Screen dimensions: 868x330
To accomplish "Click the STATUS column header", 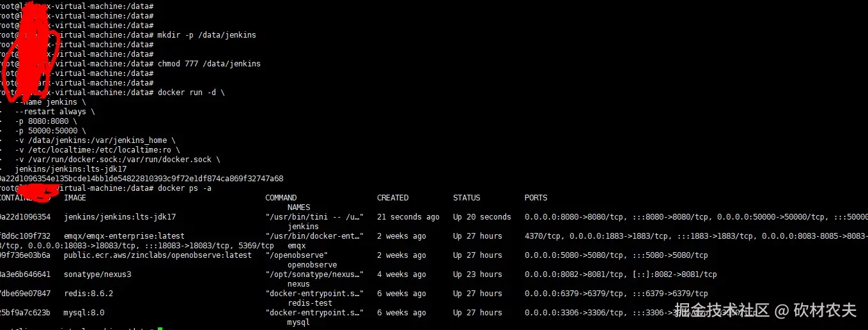I will point(467,198).
